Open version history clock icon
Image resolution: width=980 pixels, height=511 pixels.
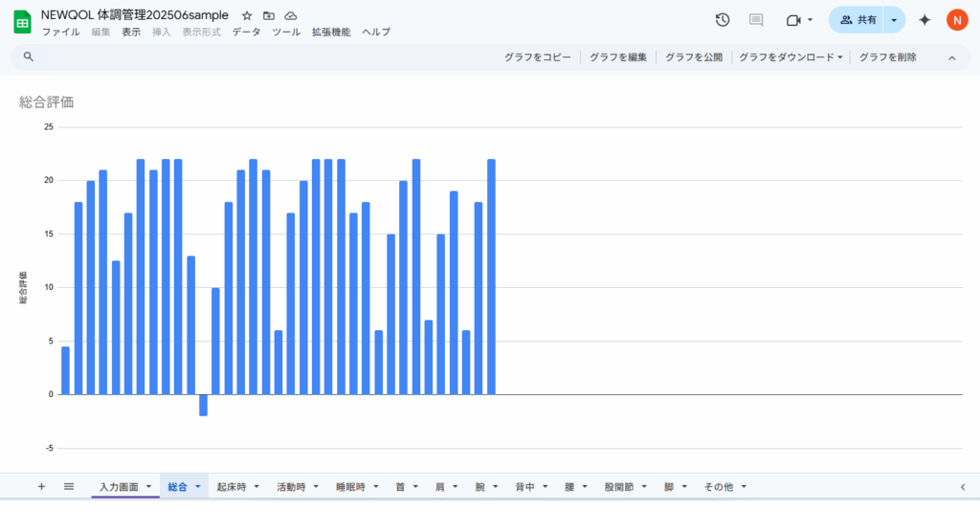pyautogui.click(x=723, y=20)
